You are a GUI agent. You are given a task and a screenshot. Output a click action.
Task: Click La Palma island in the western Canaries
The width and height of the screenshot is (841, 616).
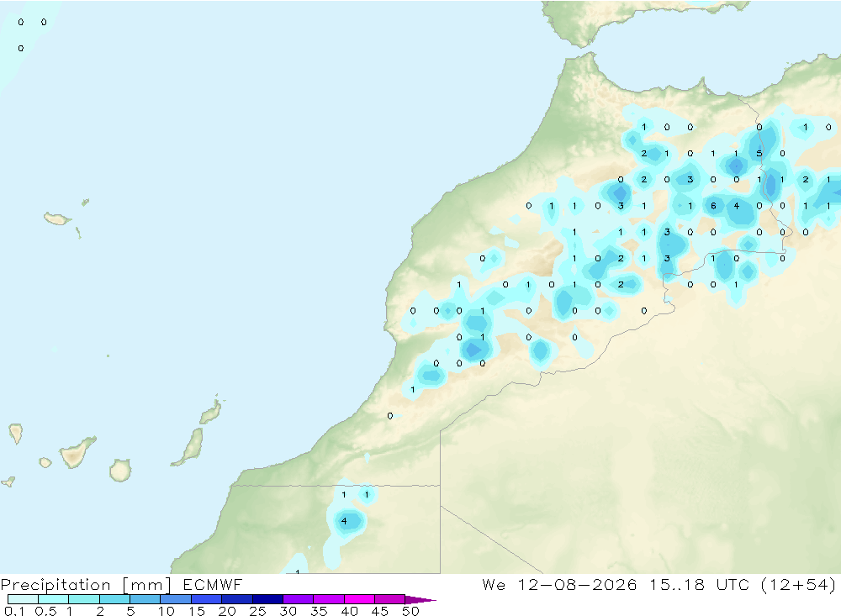coord(16,434)
